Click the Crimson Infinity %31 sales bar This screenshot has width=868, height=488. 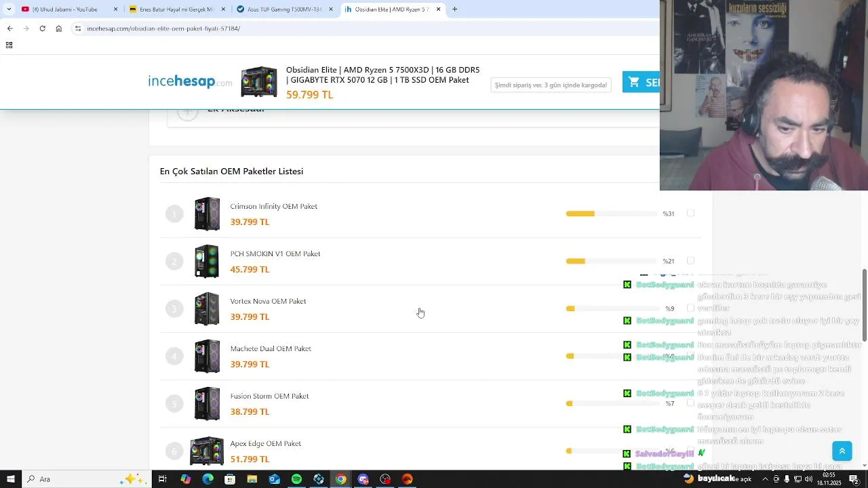(612, 213)
